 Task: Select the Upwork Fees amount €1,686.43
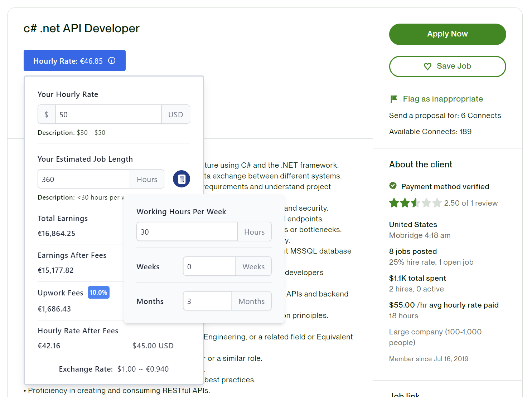[54, 309]
